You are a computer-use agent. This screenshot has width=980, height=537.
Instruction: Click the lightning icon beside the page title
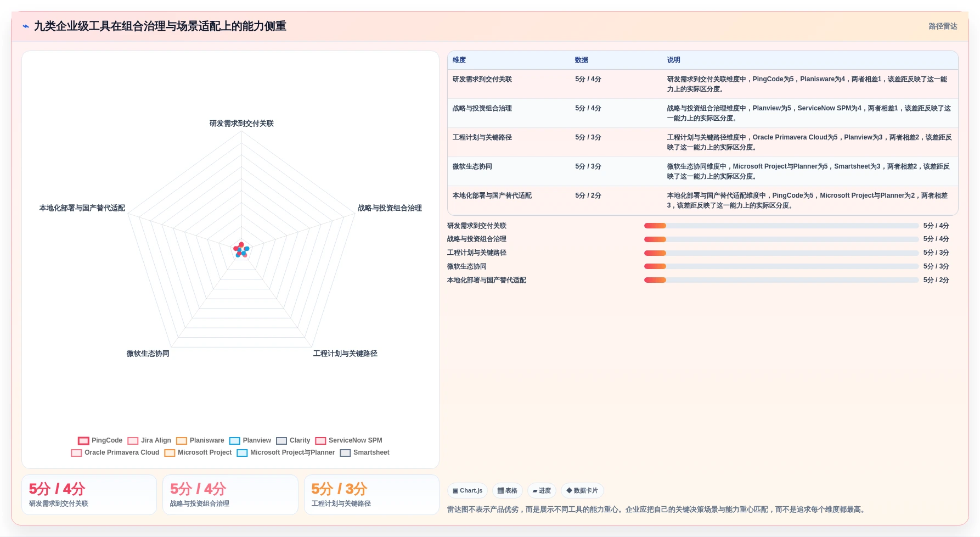(26, 26)
